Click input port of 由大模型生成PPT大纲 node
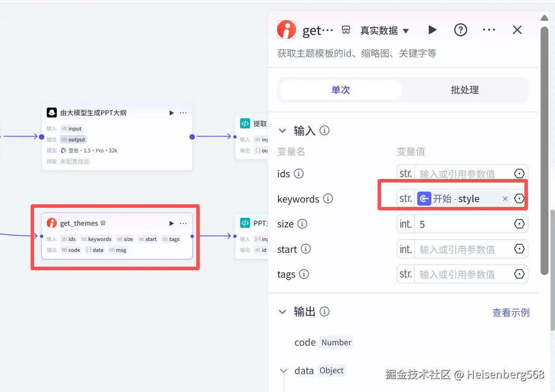This screenshot has width=555, height=392. (42, 137)
